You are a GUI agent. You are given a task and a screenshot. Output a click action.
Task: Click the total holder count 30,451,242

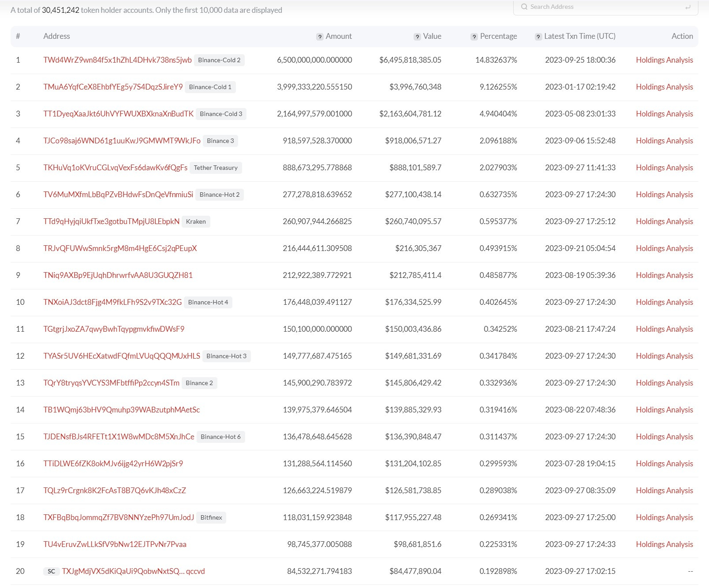coord(60,10)
